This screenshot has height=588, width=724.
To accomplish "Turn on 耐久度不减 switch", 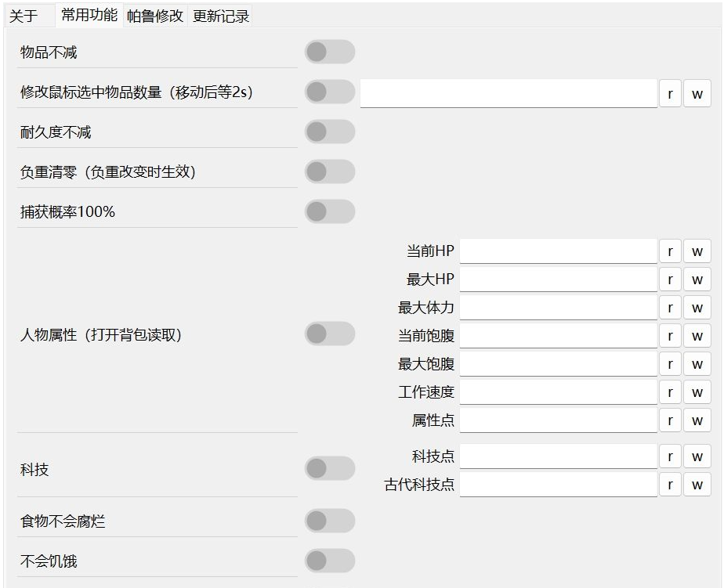I will 329,132.
